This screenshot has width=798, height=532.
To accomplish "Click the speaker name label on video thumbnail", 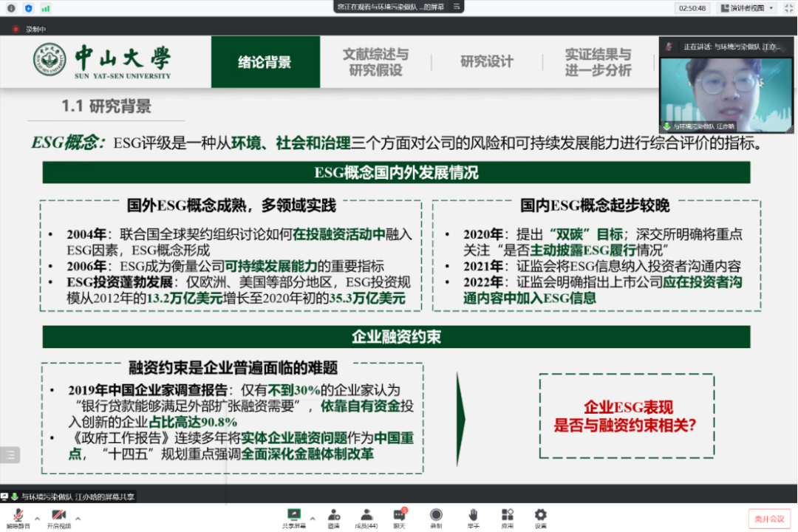I will (x=699, y=126).
